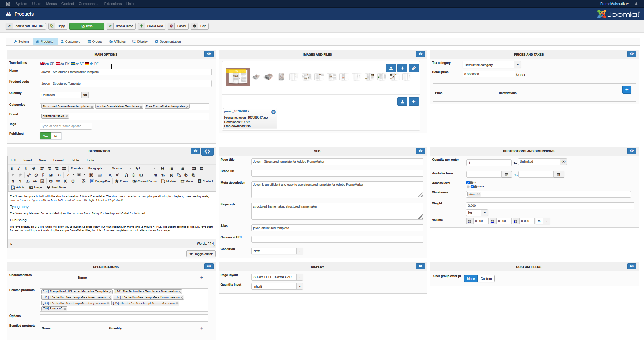Center-align the description text
The image size is (644, 342).
pyautogui.click(x=50, y=168)
